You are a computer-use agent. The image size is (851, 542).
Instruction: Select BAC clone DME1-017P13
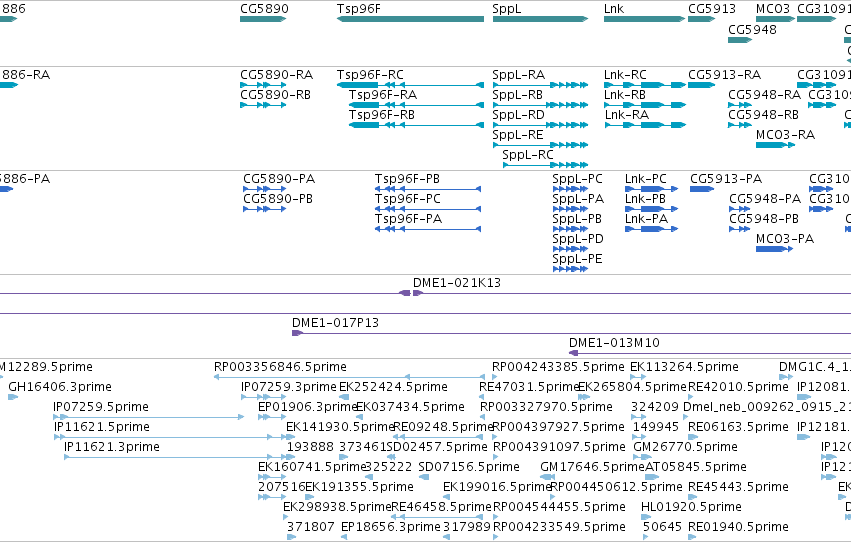(x=571, y=333)
